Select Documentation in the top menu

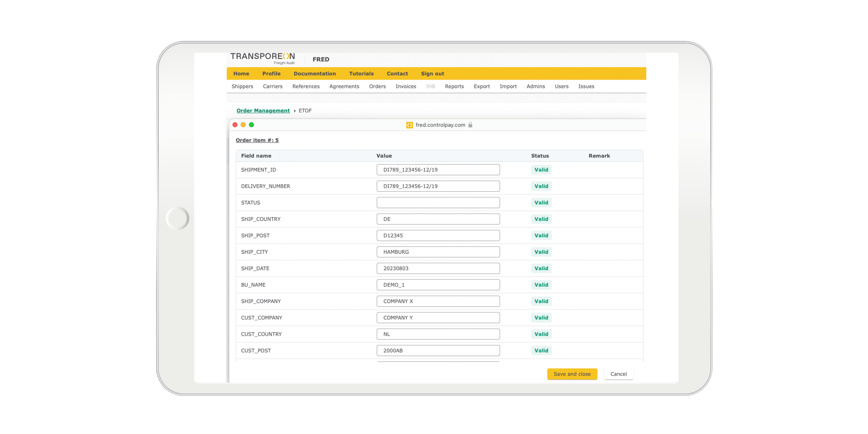[x=315, y=73]
